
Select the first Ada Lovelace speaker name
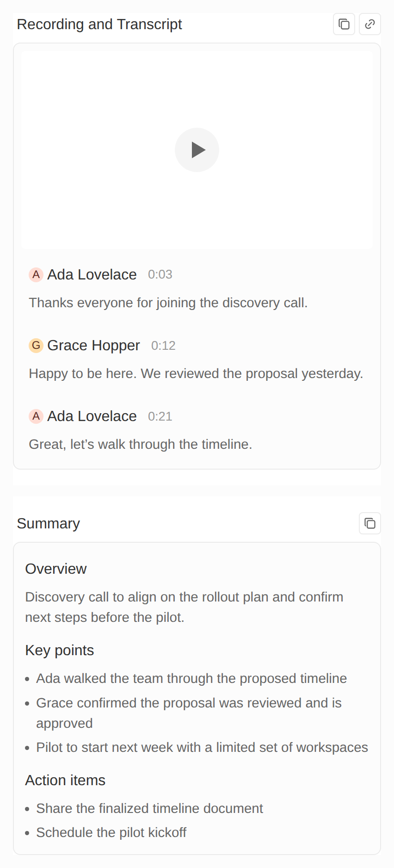[92, 275]
